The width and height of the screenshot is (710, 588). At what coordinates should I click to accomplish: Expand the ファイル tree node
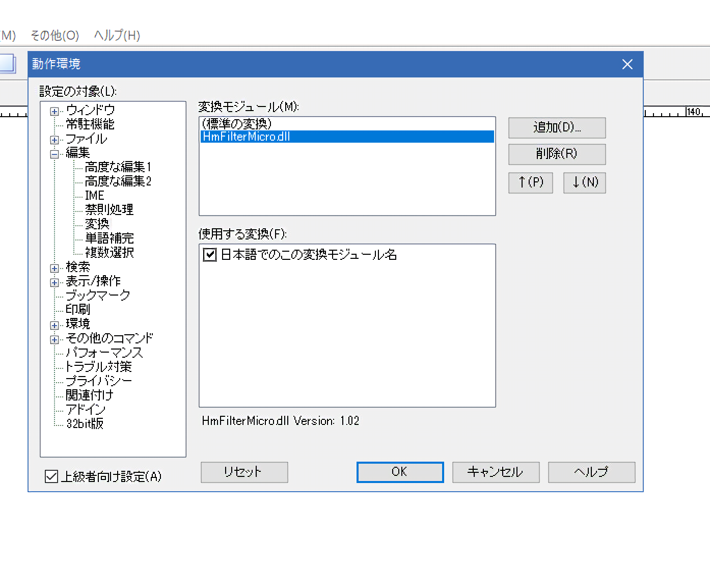tap(54, 140)
